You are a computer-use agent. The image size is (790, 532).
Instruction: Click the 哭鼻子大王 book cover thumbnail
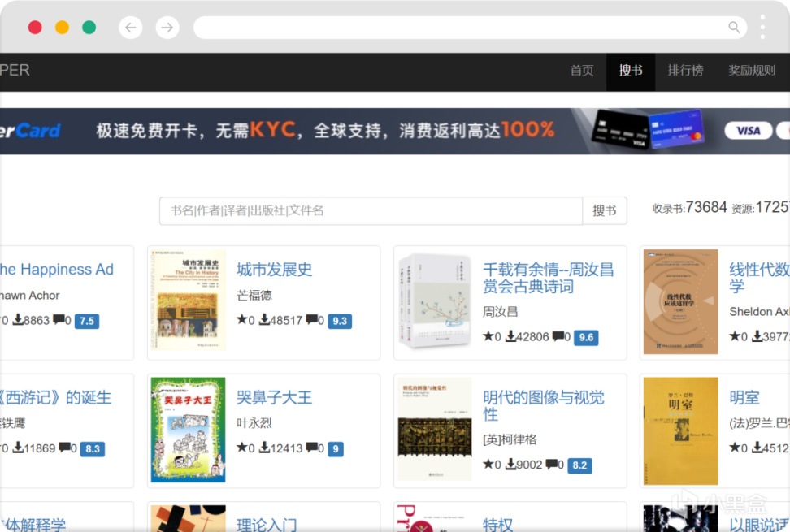point(188,430)
